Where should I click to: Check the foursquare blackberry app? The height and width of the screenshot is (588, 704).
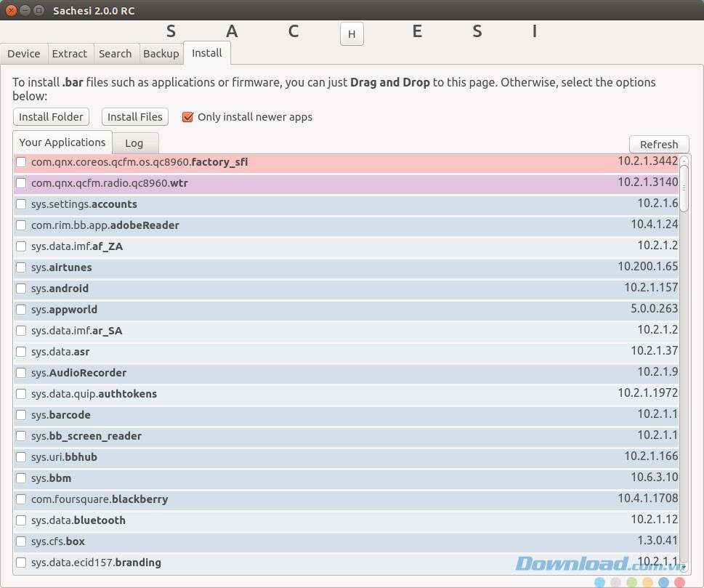point(22,499)
